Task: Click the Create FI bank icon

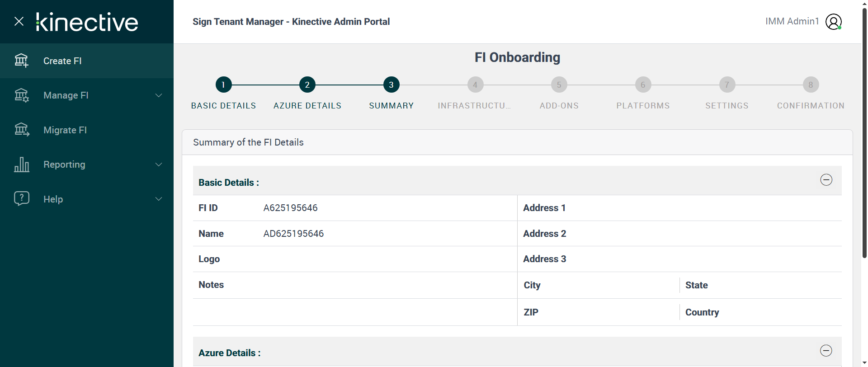Action: pos(21,61)
